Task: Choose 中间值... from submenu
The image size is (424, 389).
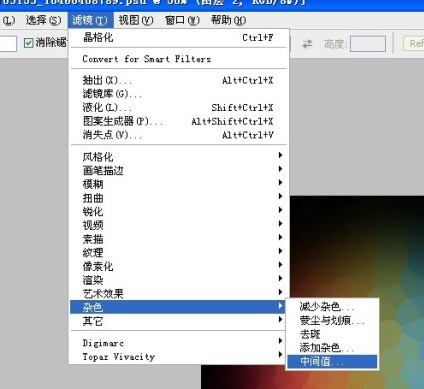Action: pyautogui.click(x=332, y=361)
